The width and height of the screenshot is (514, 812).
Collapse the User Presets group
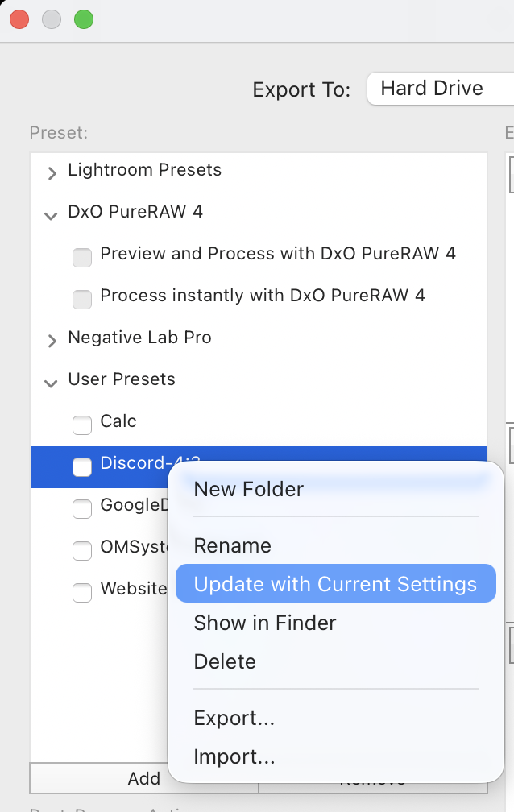[52, 381]
